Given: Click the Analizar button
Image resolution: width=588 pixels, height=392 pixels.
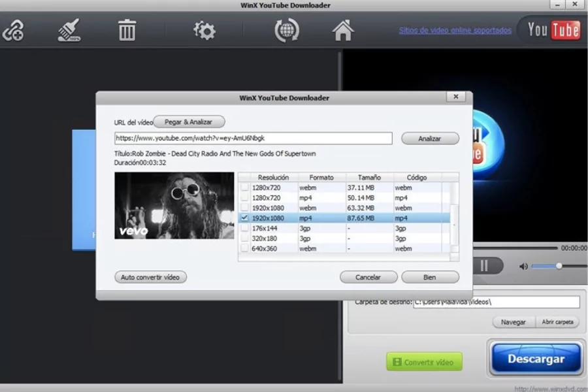Looking at the screenshot, I should [430, 139].
